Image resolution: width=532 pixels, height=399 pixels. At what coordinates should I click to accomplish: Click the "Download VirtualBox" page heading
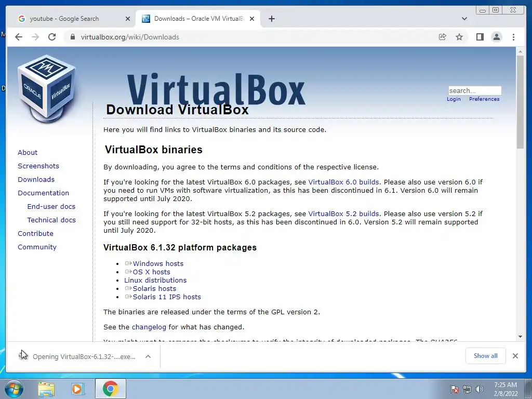tap(177, 110)
